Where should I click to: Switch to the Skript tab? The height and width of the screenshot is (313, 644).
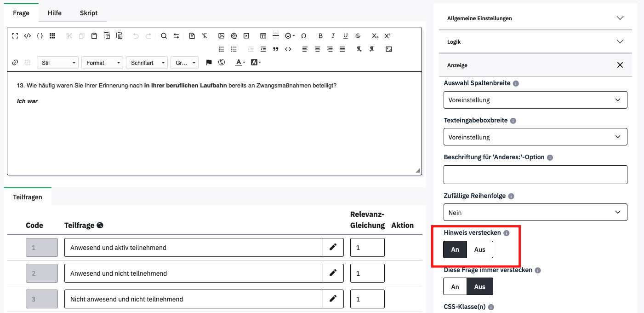click(89, 13)
